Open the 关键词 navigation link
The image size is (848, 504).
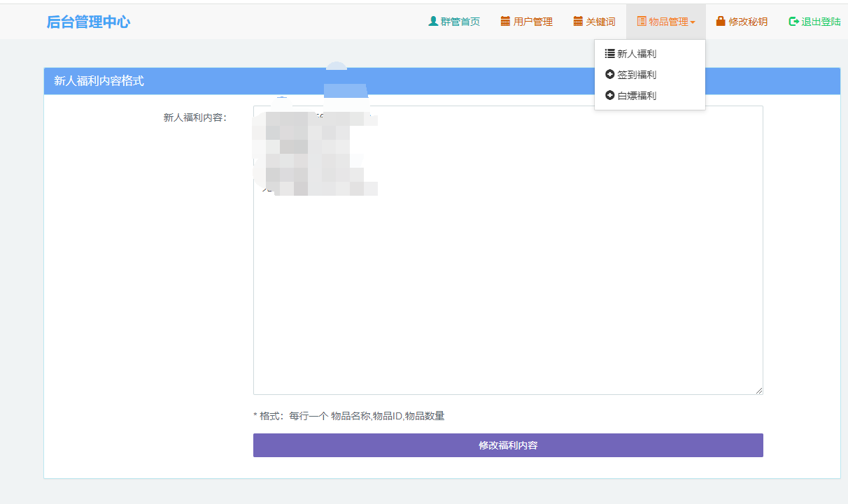pos(600,22)
